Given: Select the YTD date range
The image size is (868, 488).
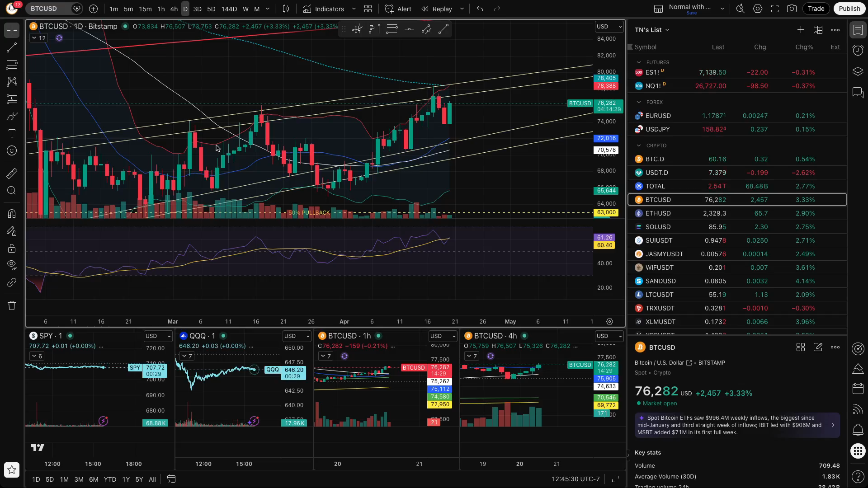Looking at the screenshot, I should click(110, 479).
